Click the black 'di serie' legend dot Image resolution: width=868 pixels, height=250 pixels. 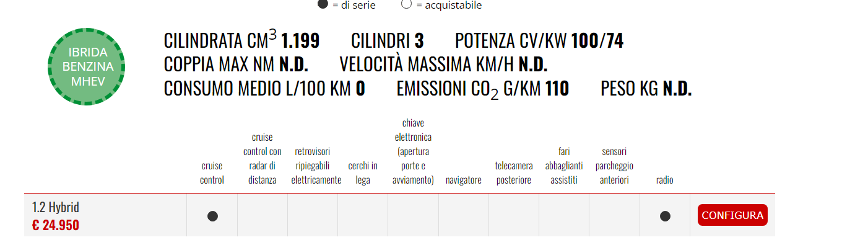(323, 4)
